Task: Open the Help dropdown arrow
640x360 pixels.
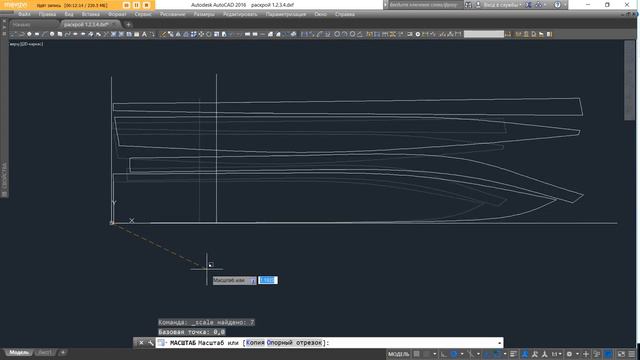Action: coord(565,5)
